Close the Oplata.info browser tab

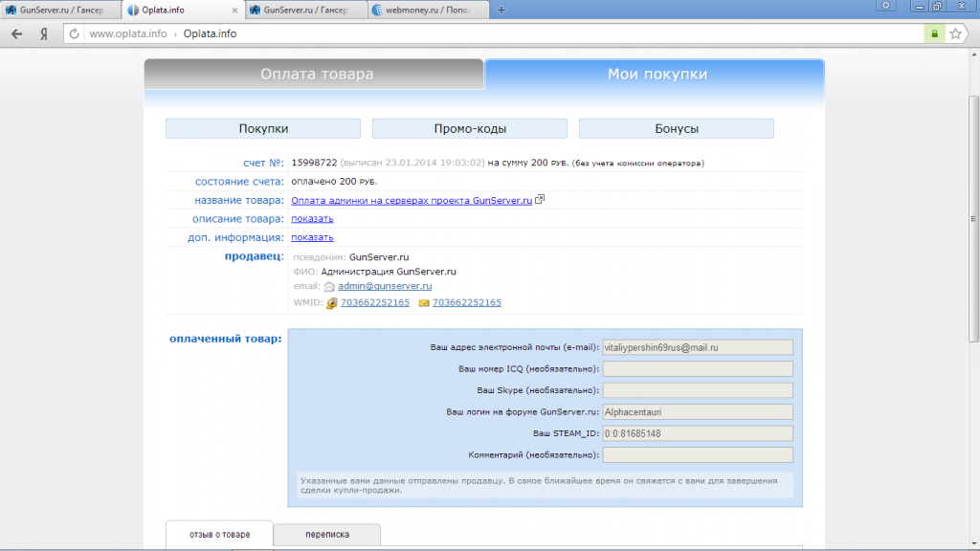pyautogui.click(x=233, y=10)
